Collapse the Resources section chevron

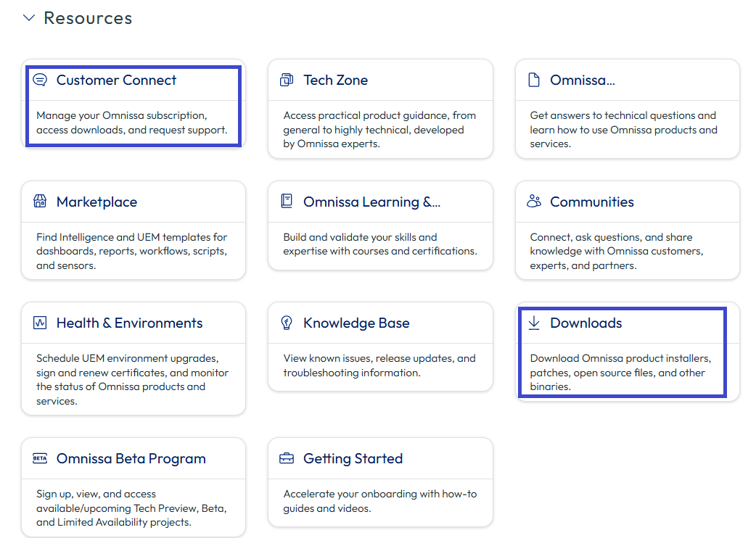(29, 18)
